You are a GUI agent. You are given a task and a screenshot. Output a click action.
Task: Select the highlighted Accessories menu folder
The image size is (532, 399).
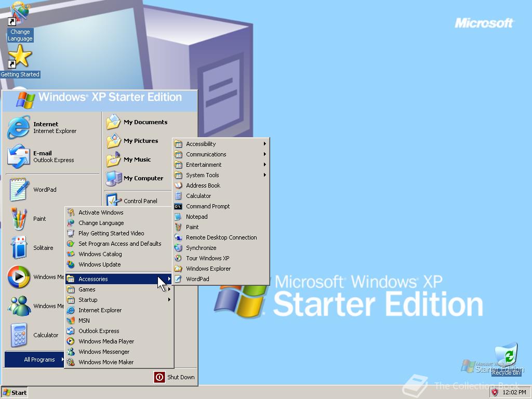[119, 279]
